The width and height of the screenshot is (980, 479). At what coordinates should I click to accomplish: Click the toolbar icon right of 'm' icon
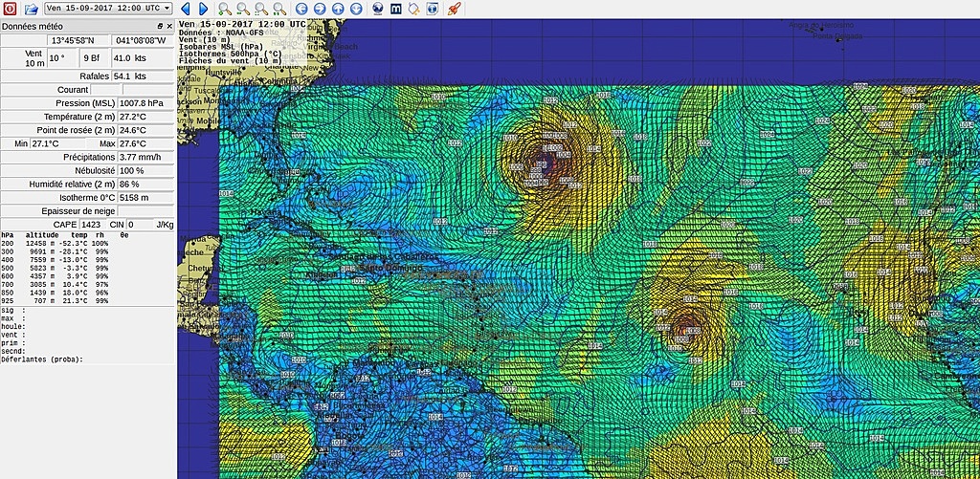coord(413,9)
